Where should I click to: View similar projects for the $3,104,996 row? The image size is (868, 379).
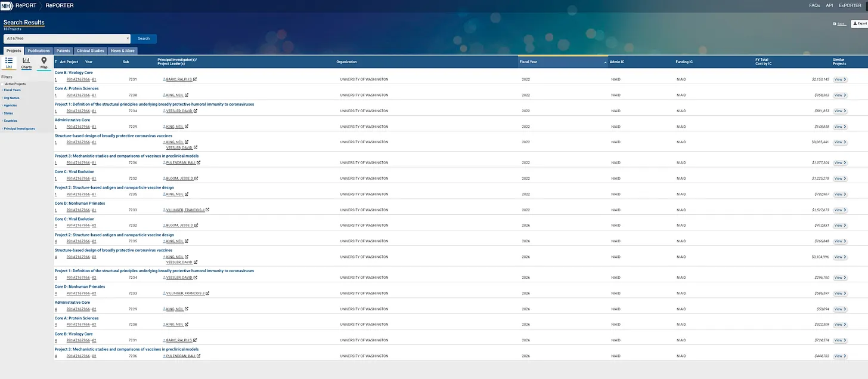click(840, 257)
